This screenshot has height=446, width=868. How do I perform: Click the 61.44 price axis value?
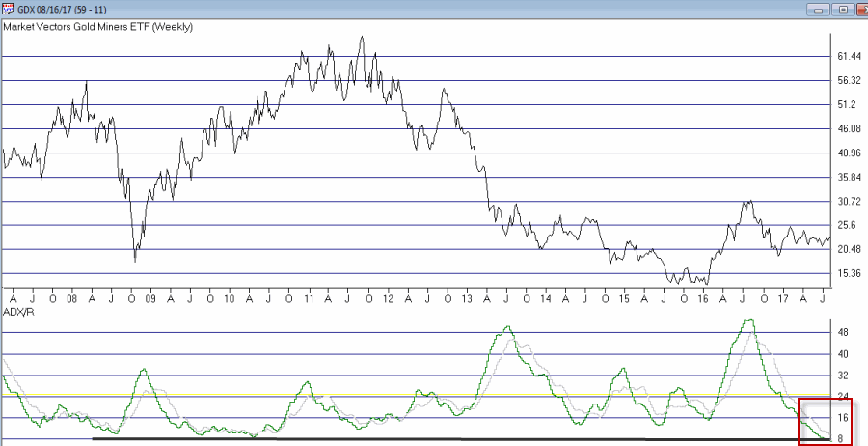(x=850, y=57)
